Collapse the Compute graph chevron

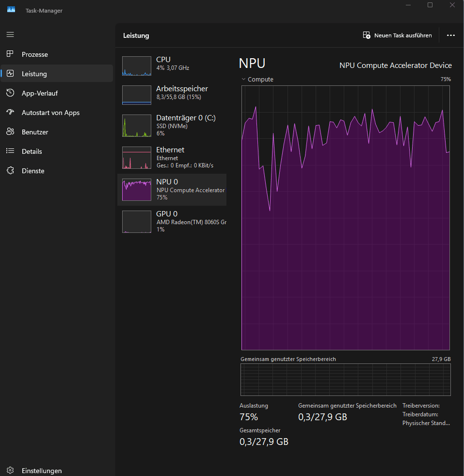pyautogui.click(x=243, y=79)
